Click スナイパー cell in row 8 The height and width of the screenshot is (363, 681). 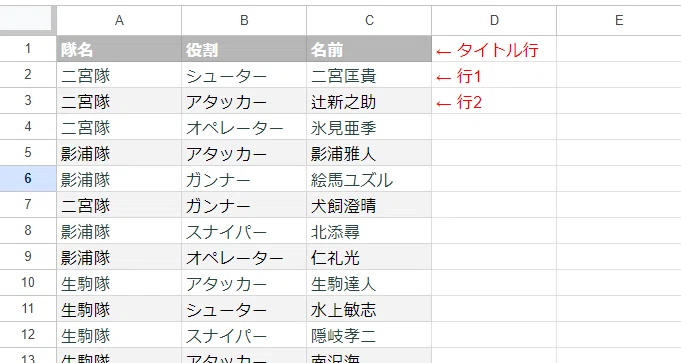coord(244,231)
